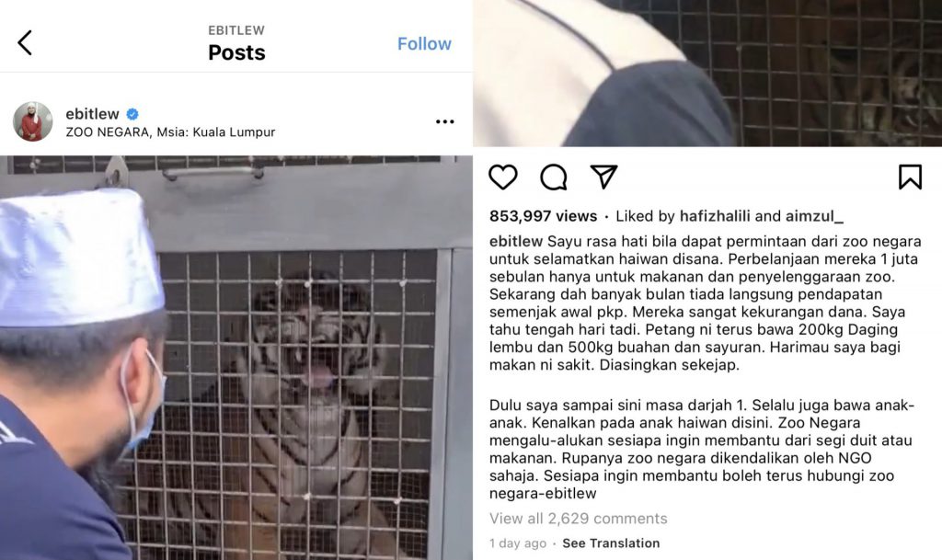View all 2,629 comments

(578, 519)
